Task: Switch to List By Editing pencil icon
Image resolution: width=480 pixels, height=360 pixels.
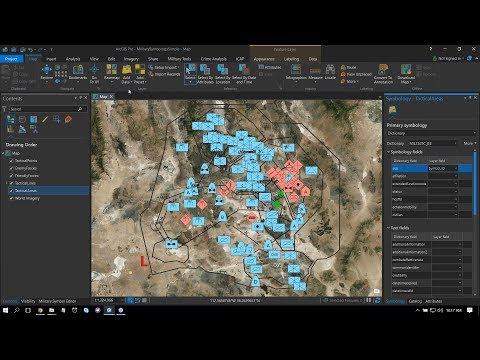Action: [45, 119]
